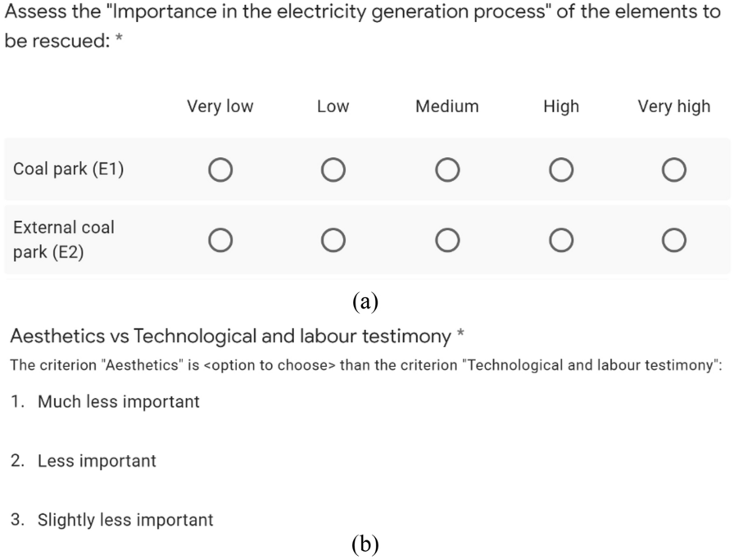This screenshot has height=560, width=734.
Task: Click the "Coal park (E1)" row label
Action: coord(69,170)
